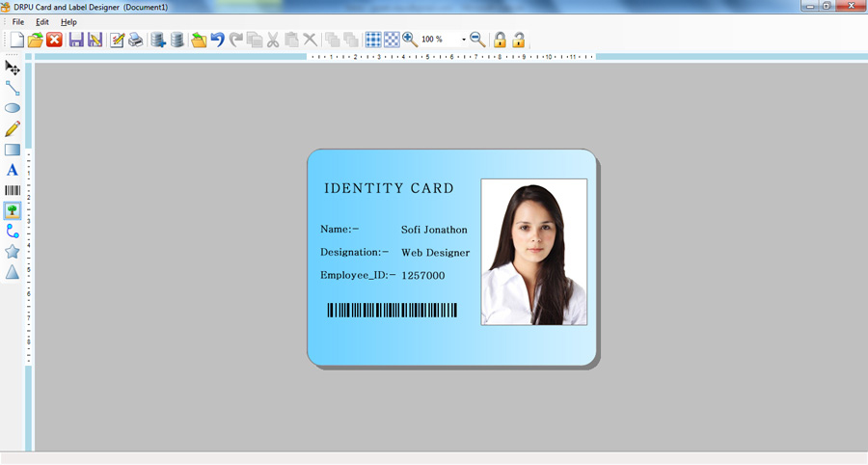
Task: Select the Triangle shape tool
Action: click(13, 272)
